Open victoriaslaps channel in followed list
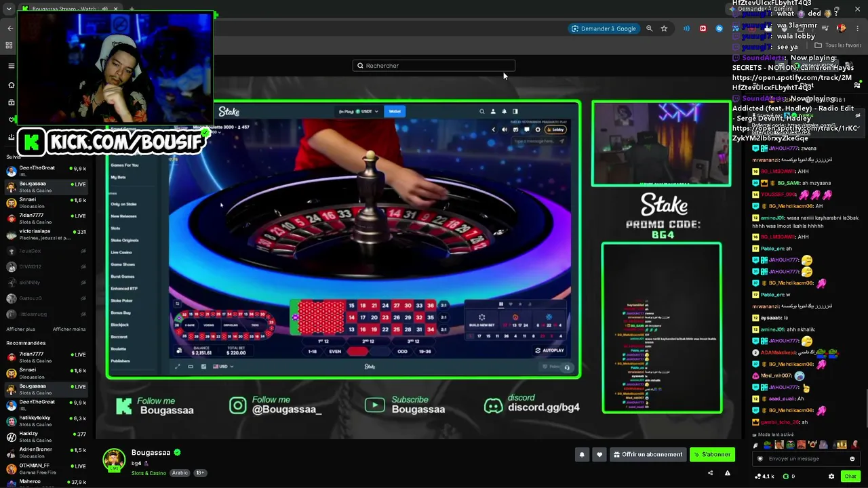 (46, 235)
